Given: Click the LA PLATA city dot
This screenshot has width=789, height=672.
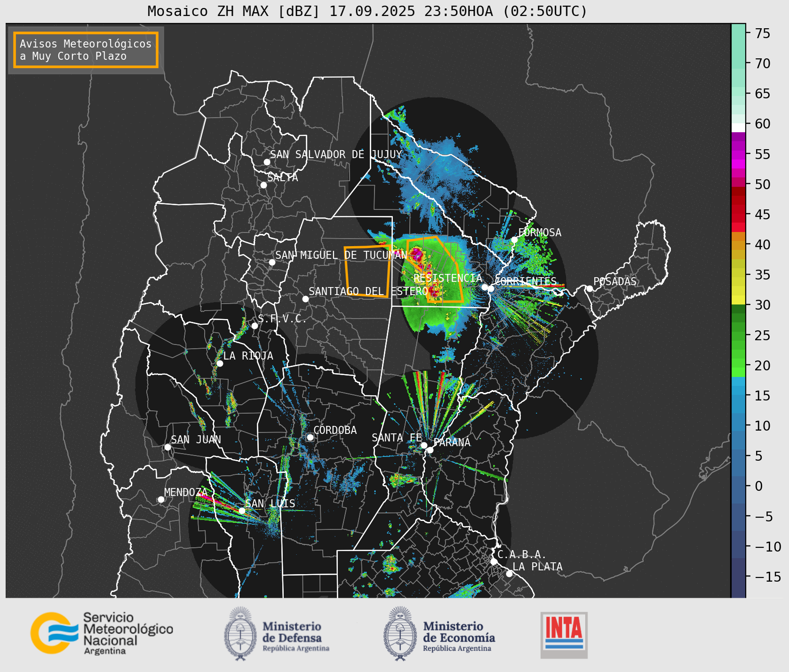Looking at the screenshot, I should [x=509, y=573].
